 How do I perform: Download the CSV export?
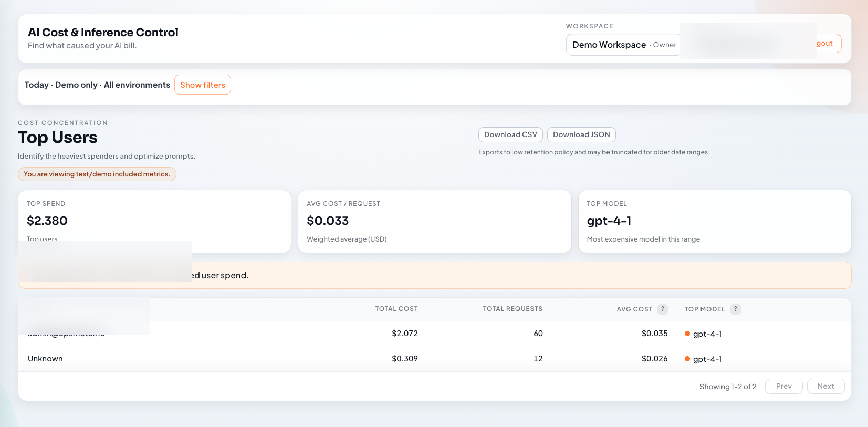click(x=510, y=134)
